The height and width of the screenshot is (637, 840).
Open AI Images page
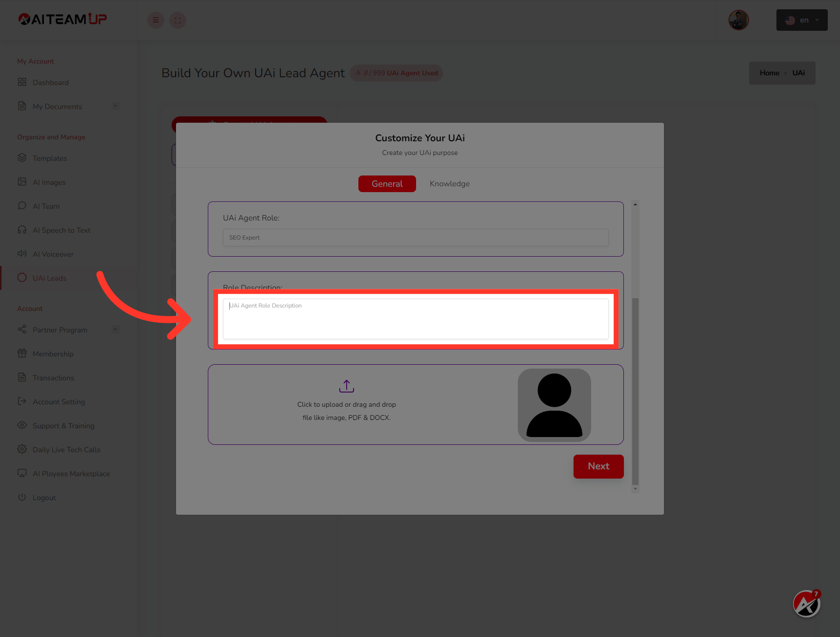tap(49, 182)
